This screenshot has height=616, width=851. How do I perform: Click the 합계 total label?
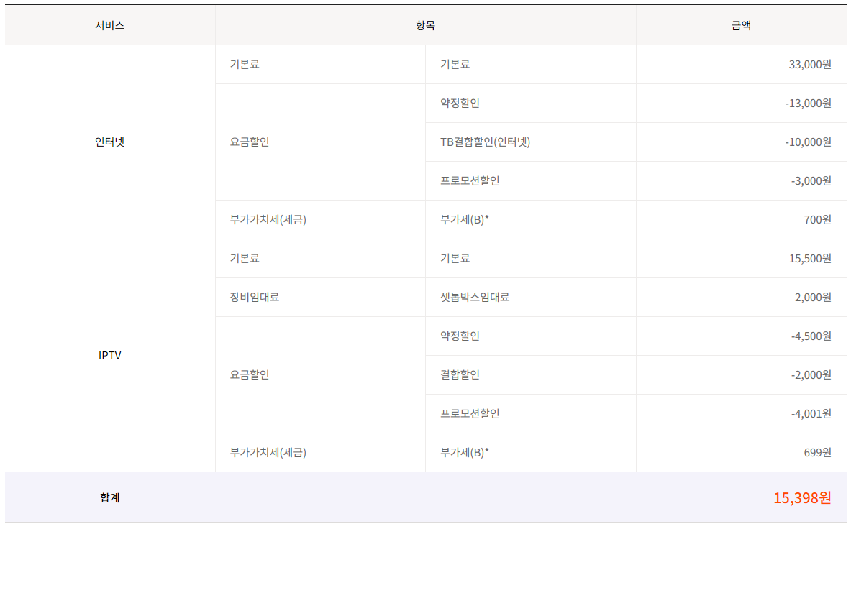click(109, 497)
